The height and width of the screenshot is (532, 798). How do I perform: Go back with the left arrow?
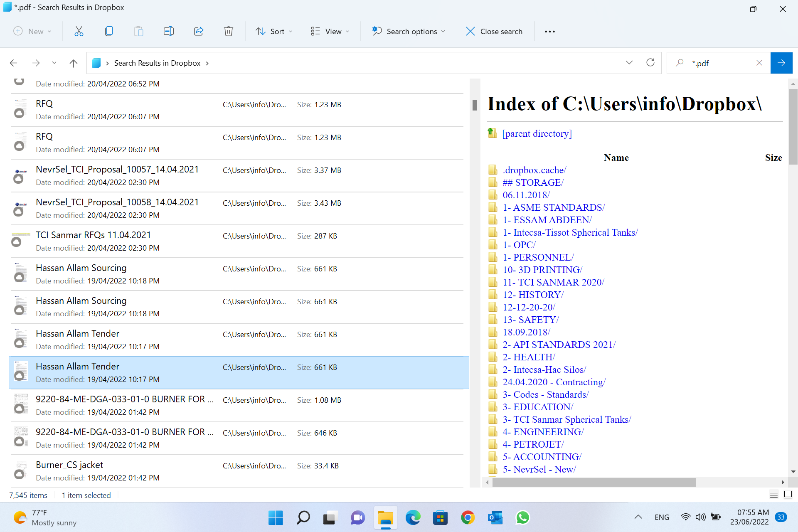[x=14, y=63]
